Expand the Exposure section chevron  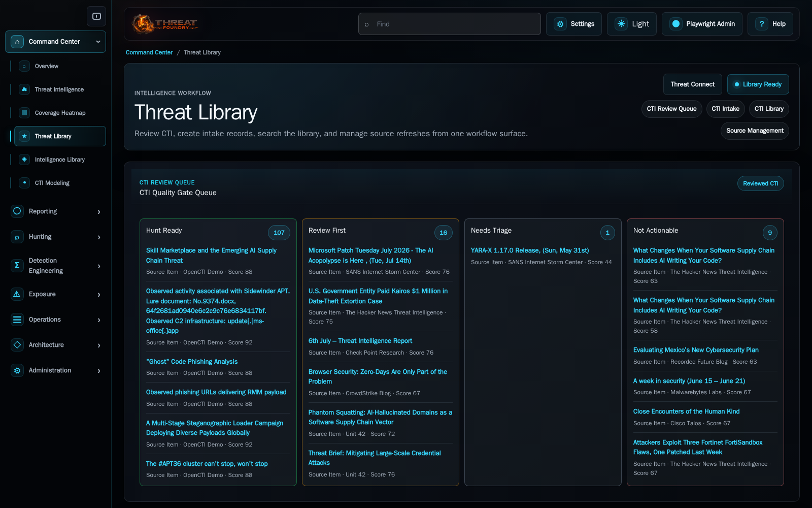tap(99, 295)
